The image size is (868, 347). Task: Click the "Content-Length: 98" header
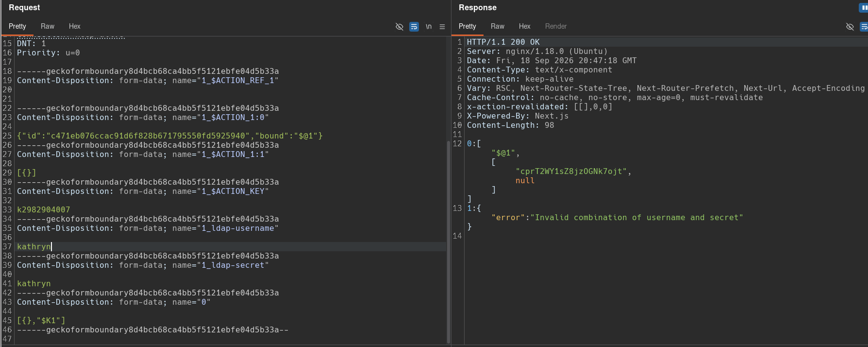pyautogui.click(x=511, y=125)
